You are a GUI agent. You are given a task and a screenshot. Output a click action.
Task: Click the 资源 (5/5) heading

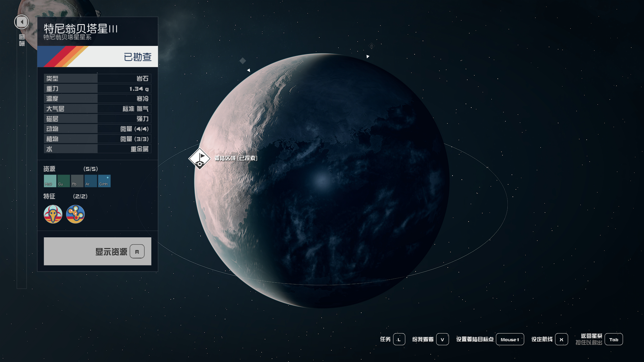point(71,169)
